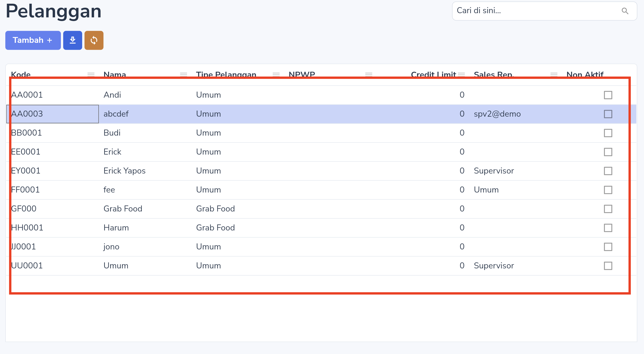Viewport: 644px width, 354px height.
Task: Select the UU0001 Umum customer row
Action: [321, 266]
